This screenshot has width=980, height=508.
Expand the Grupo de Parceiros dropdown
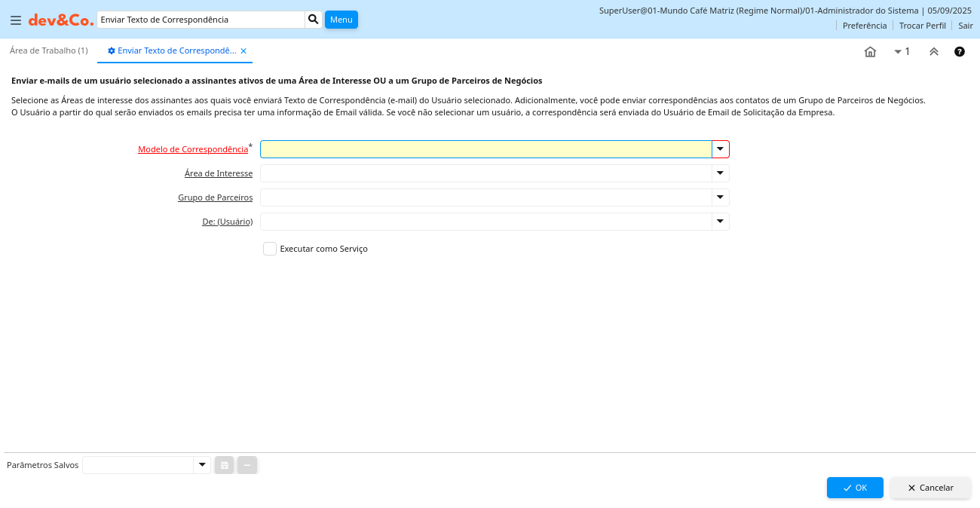point(720,197)
